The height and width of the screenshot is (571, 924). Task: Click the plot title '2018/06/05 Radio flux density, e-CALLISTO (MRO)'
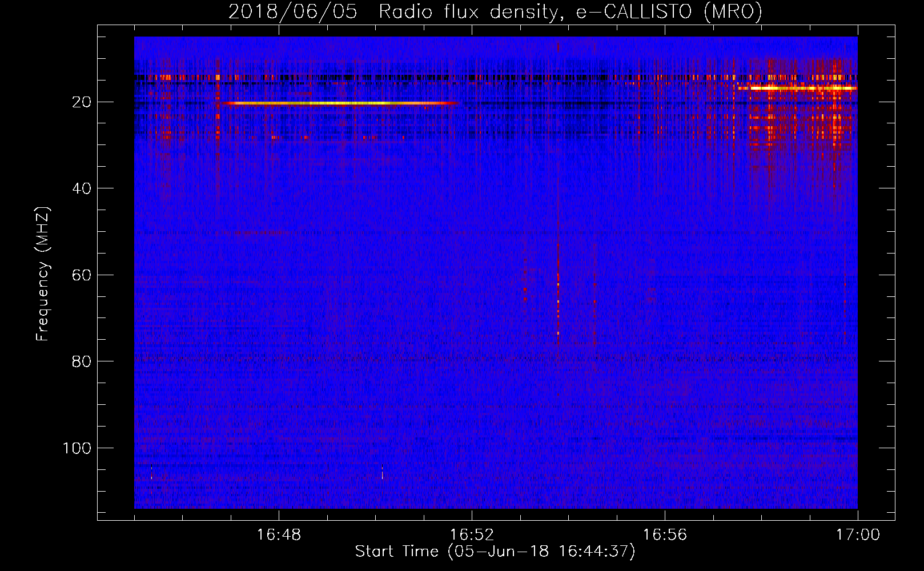[x=495, y=11]
